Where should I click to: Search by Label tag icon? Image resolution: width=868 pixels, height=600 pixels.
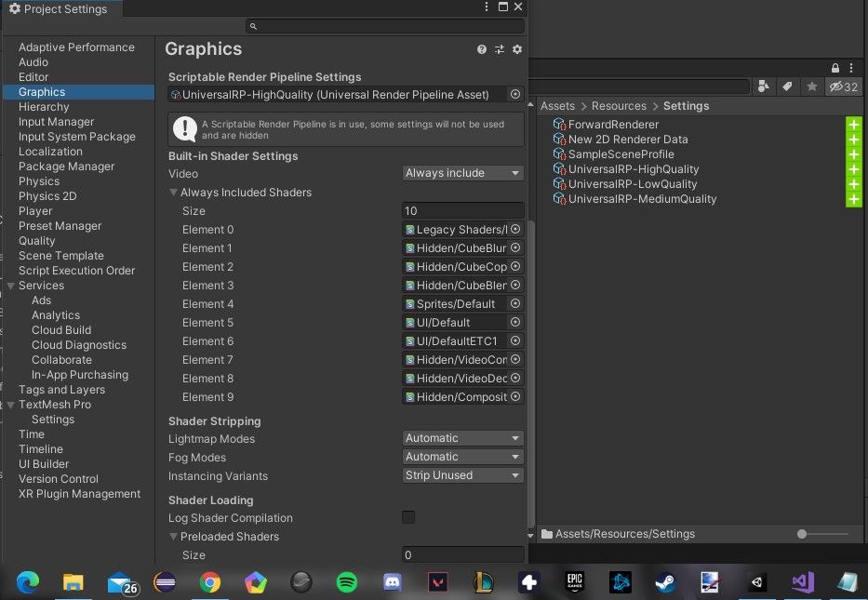coord(787,87)
